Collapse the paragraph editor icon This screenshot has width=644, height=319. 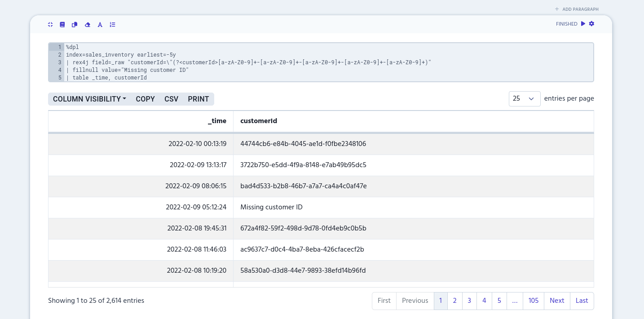pyautogui.click(x=50, y=25)
